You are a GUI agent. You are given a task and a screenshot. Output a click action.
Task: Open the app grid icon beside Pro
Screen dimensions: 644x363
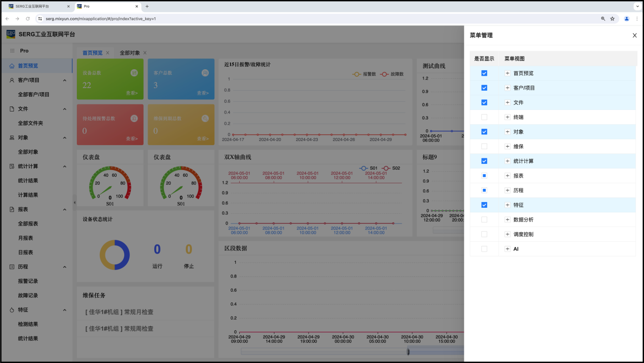12,51
